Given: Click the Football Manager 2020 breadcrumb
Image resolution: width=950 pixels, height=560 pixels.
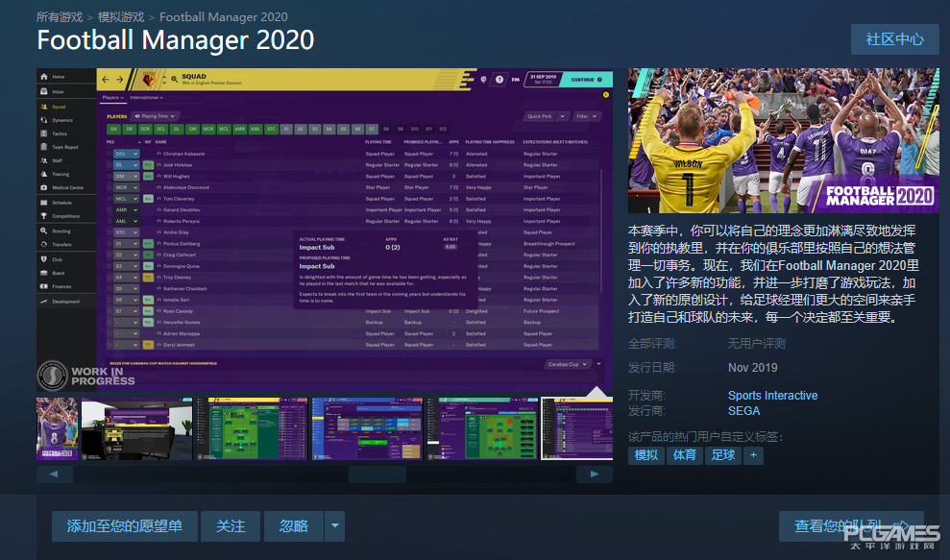Looking at the screenshot, I should coord(224,17).
